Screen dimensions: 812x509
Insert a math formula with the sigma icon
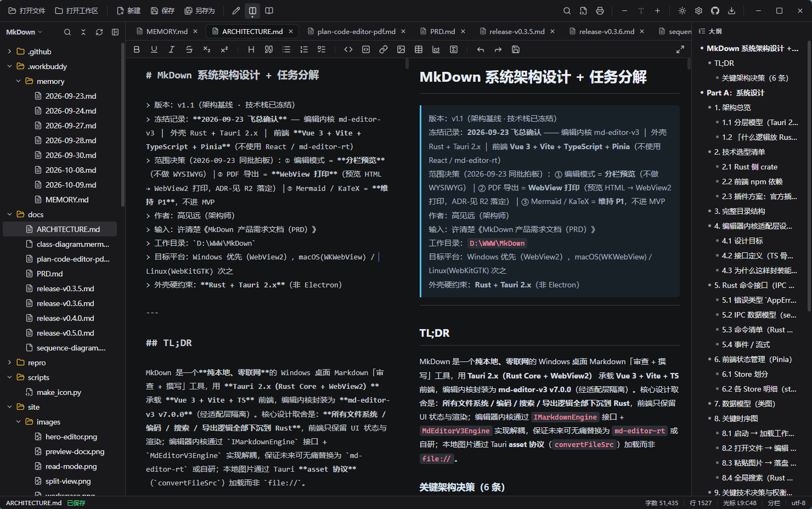coord(454,49)
